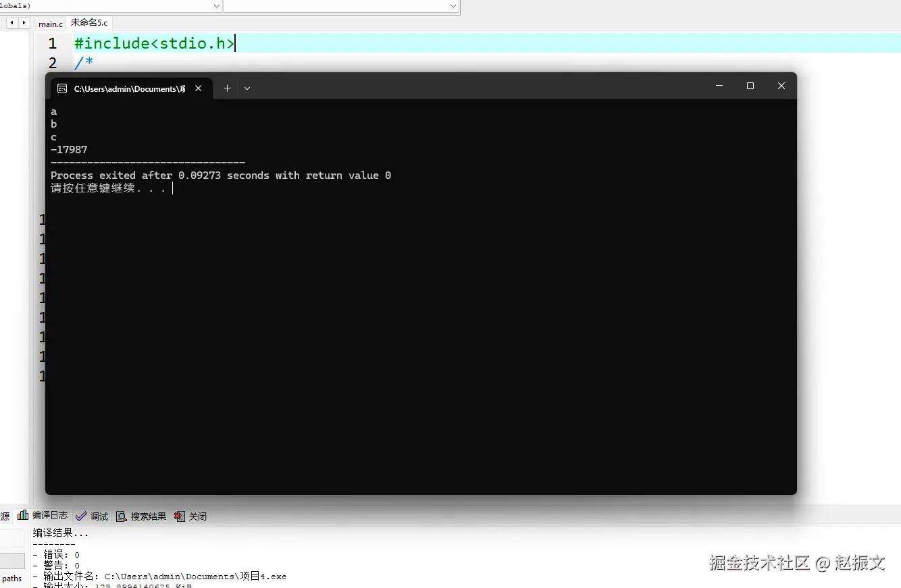901x588 pixels.
Task: Click the 输出文件名 项目4.exe path line
Action: point(160,577)
